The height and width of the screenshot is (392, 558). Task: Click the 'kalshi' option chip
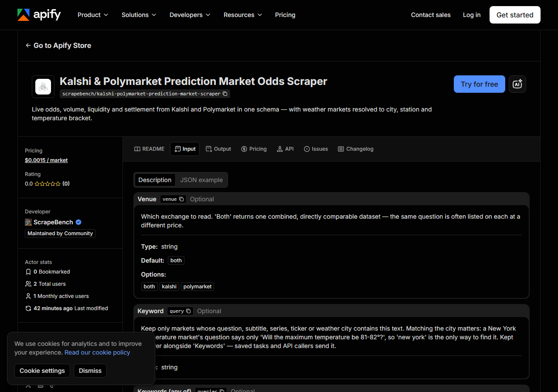point(169,287)
